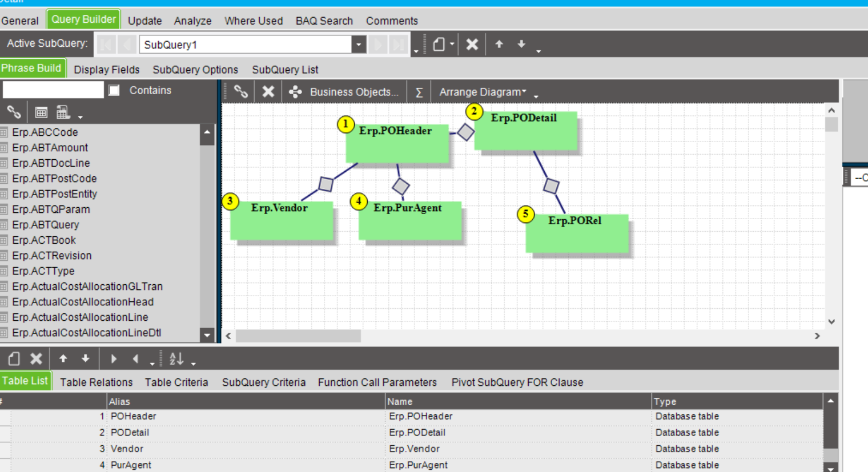Select the Erp.POHeader table box in the diagram

[x=397, y=143]
